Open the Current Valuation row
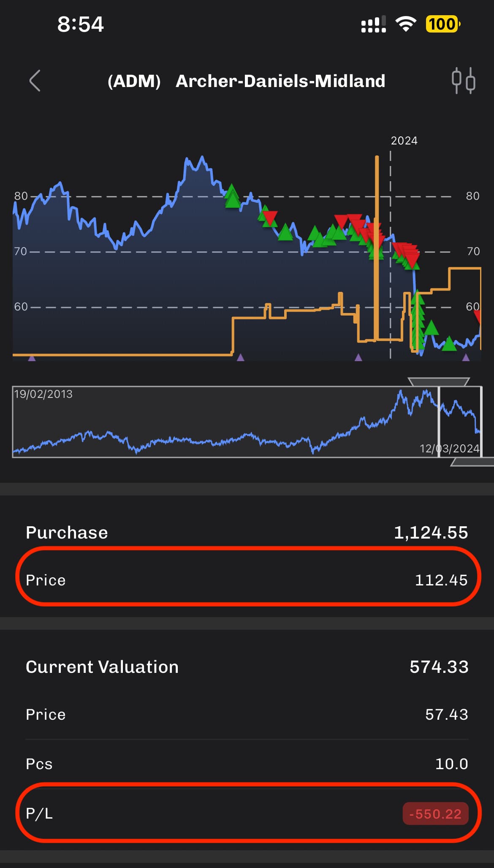The image size is (494, 868). tap(247, 667)
